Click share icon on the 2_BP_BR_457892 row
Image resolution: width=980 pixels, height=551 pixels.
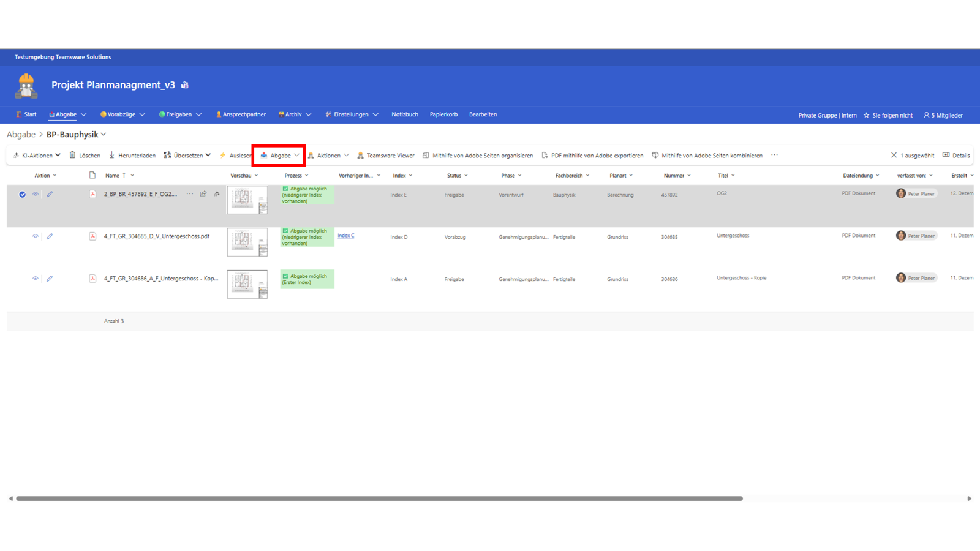point(203,194)
